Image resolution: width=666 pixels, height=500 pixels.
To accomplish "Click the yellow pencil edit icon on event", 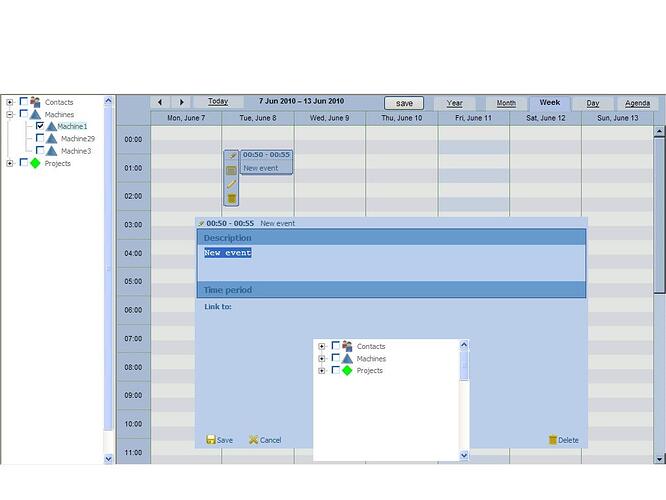I will tap(231, 184).
